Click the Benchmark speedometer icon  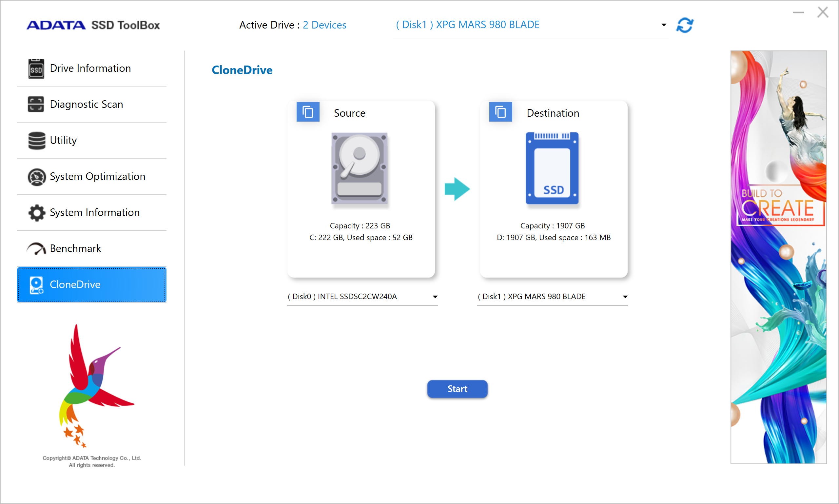pos(37,249)
